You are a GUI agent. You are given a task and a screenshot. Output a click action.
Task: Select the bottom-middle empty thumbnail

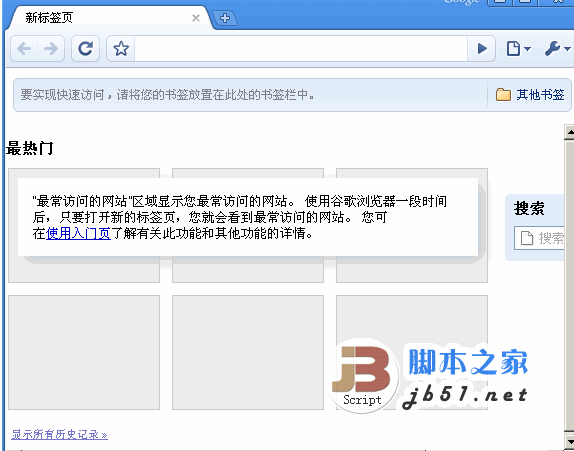pos(248,352)
